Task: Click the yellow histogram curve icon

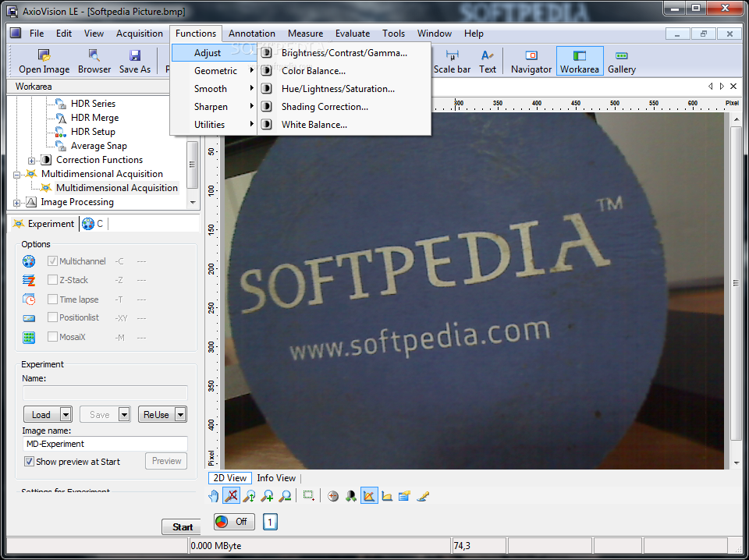Action: (387, 497)
